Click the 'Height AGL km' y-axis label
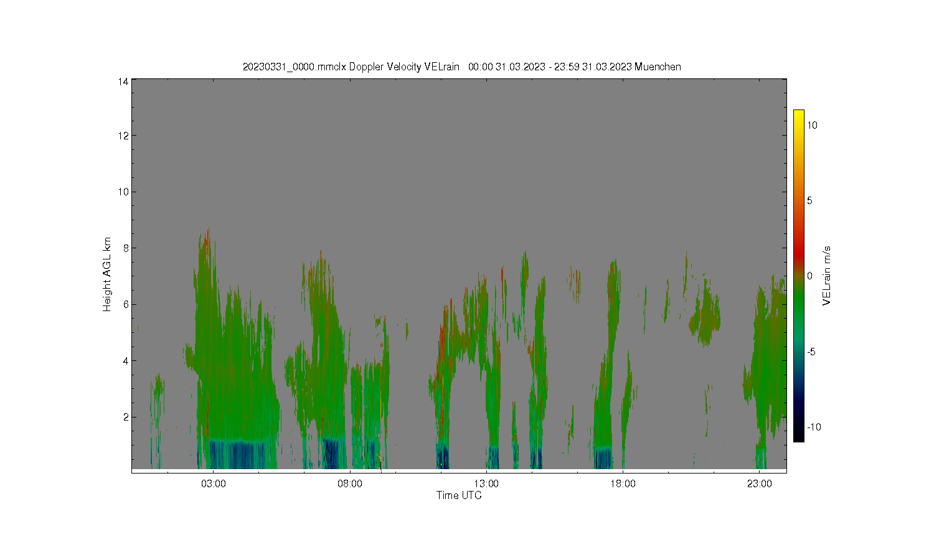Image resolution: width=934 pixels, height=560 pixels. coord(107,274)
